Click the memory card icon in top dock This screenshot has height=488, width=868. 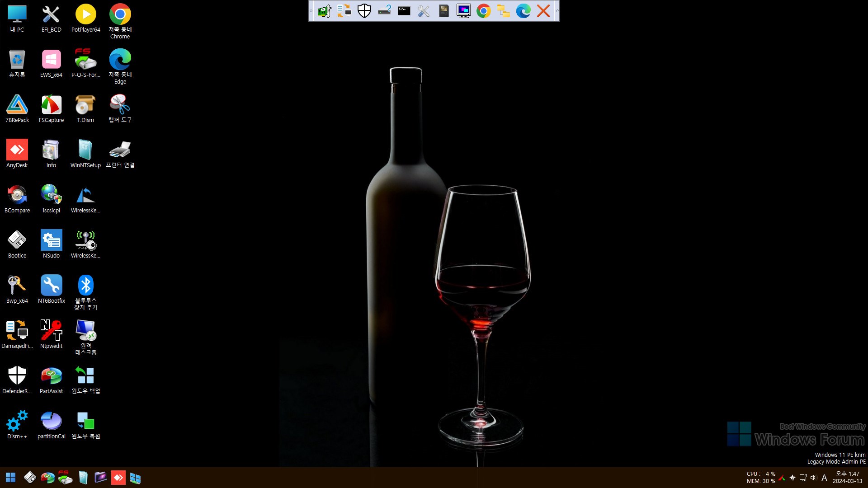444,11
